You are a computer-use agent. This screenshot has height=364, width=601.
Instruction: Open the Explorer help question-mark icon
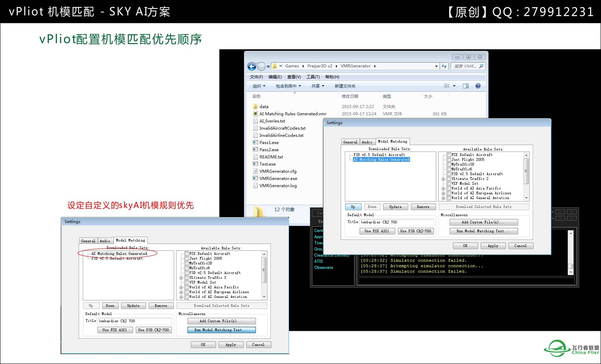[x=478, y=86]
